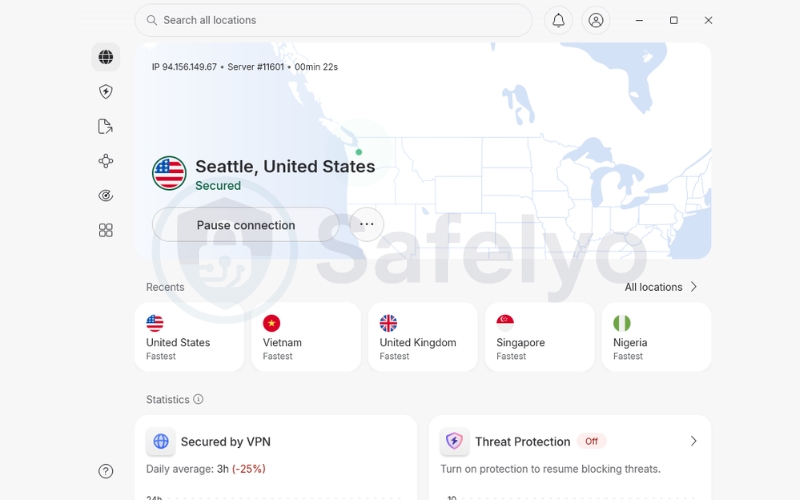
Task: Click the Secured status label
Action: tap(218, 186)
